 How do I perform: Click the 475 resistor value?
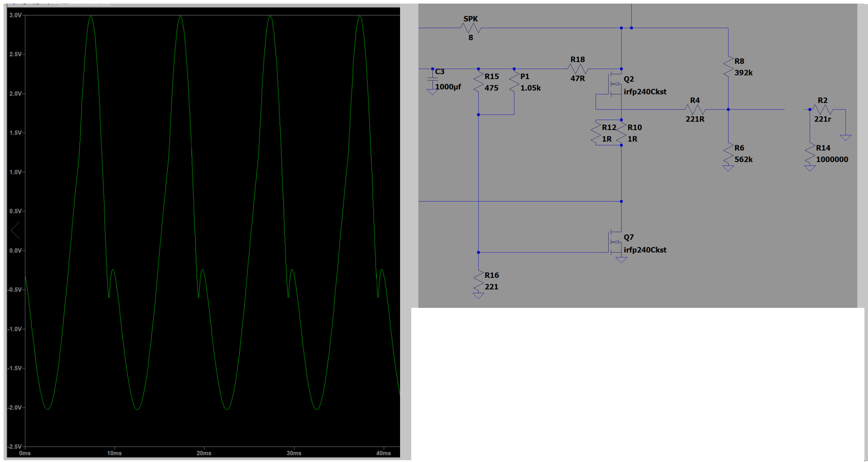[491, 88]
